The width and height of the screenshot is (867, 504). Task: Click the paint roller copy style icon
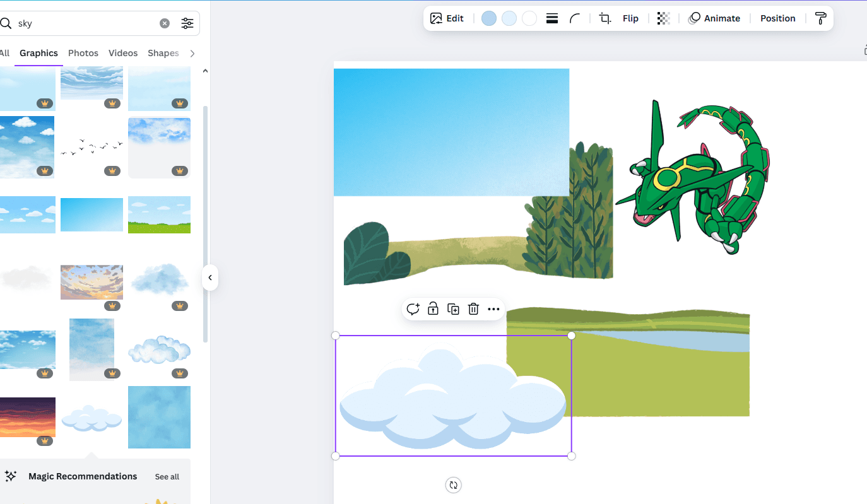point(820,18)
